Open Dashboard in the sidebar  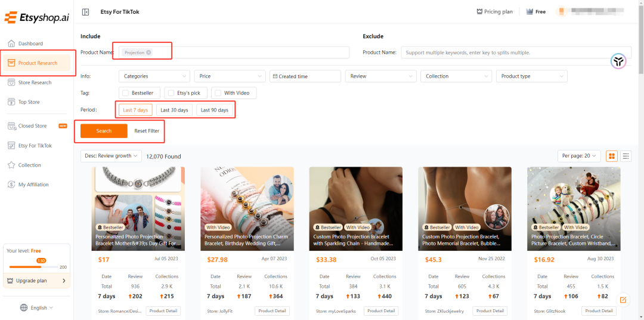click(36, 44)
